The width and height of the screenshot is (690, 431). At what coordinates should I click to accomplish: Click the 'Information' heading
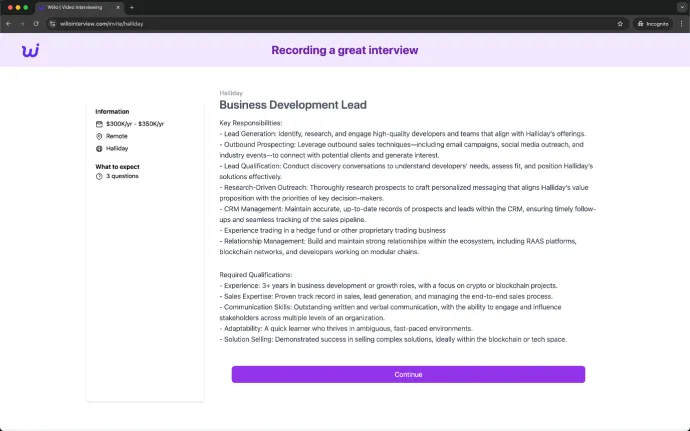112,111
